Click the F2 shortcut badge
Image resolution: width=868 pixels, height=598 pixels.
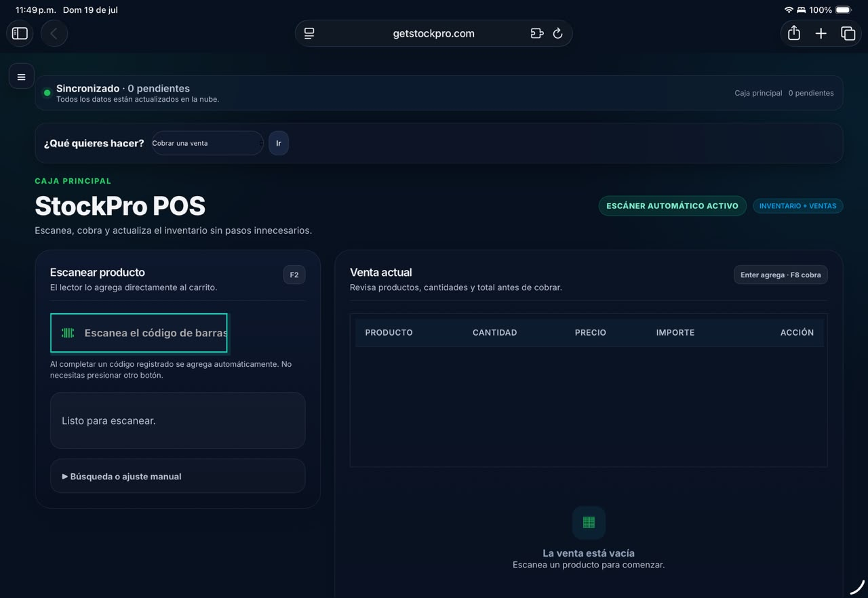[294, 275]
